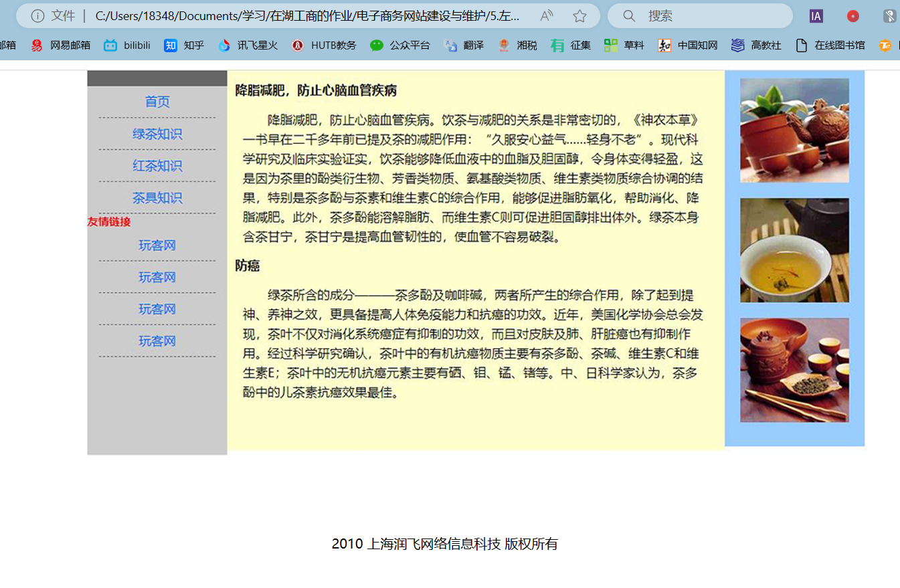Click the 文件 label in address bar
This screenshot has height=588, width=900.
coord(63,16)
